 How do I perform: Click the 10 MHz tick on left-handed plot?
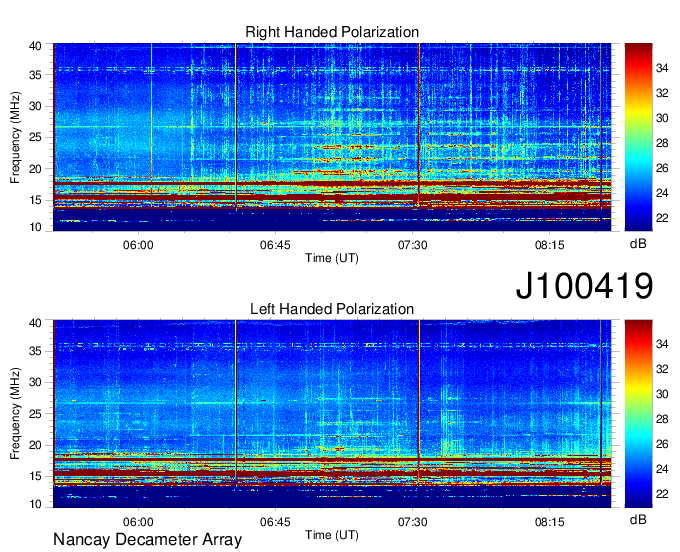pyautogui.click(x=35, y=504)
